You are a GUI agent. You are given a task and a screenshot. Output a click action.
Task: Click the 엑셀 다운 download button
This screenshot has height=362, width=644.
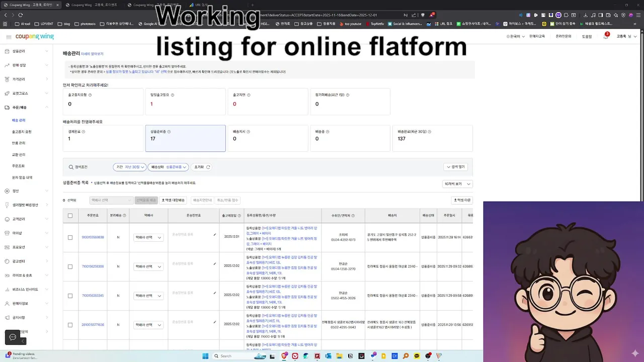(x=462, y=200)
